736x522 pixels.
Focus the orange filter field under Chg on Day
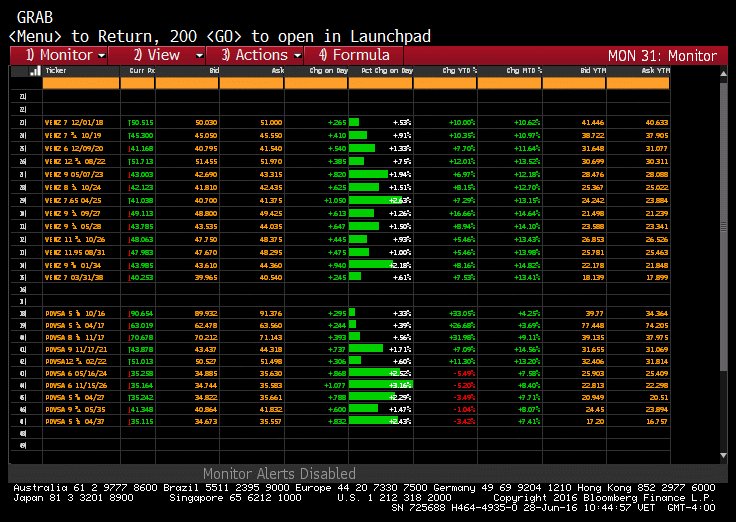[316, 83]
